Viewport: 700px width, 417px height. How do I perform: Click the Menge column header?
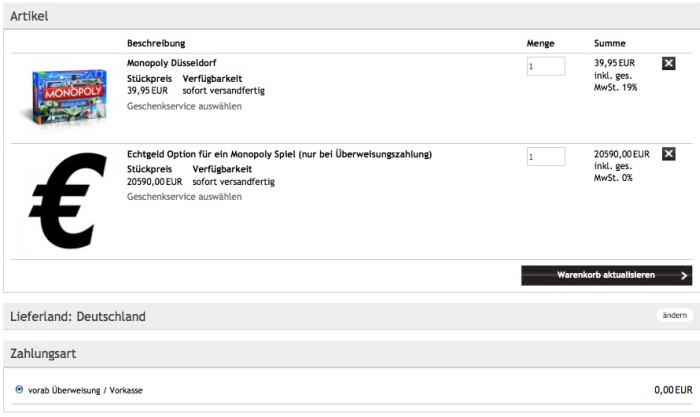tap(540, 43)
